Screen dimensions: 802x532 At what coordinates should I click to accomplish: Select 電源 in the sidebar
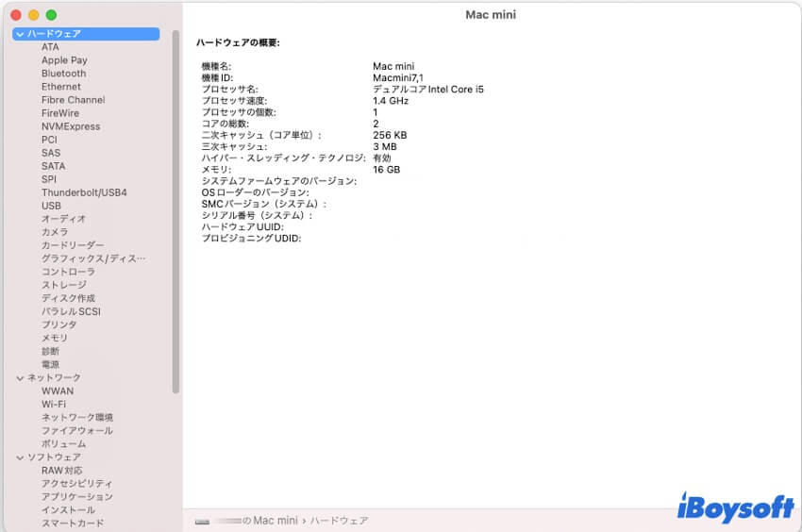click(x=51, y=365)
